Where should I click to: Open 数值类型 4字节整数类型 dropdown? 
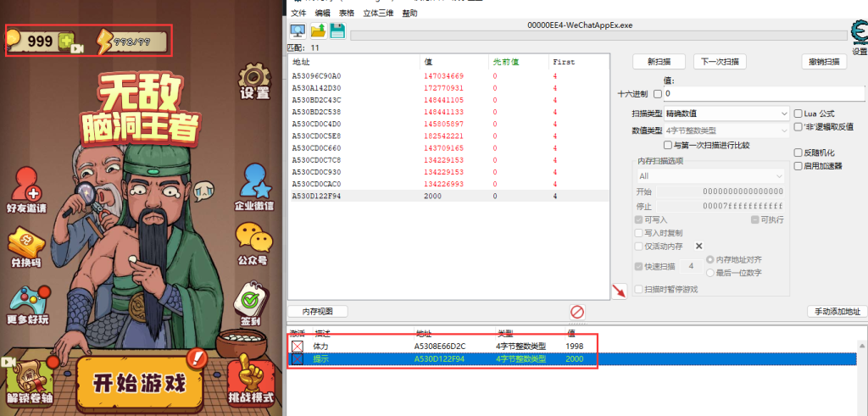click(726, 130)
